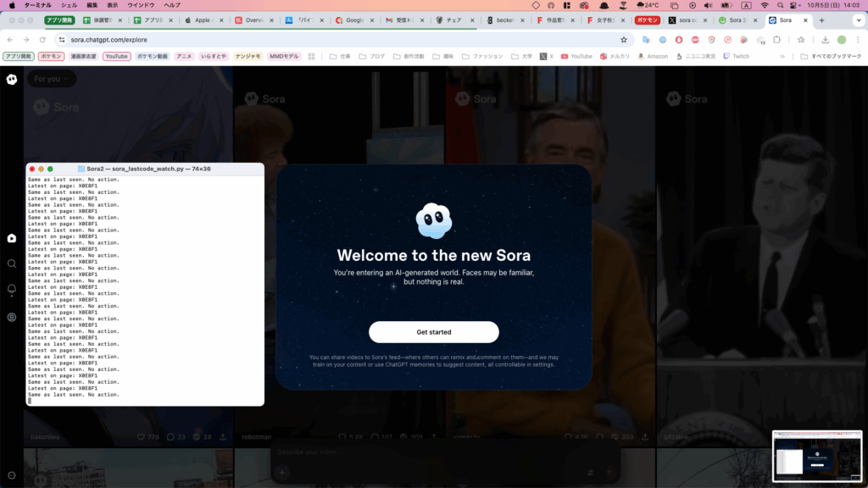The width and height of the screenshot is (868, 488).
Task: Open the Sora home icon in sidebar
Action: point(12,239)
